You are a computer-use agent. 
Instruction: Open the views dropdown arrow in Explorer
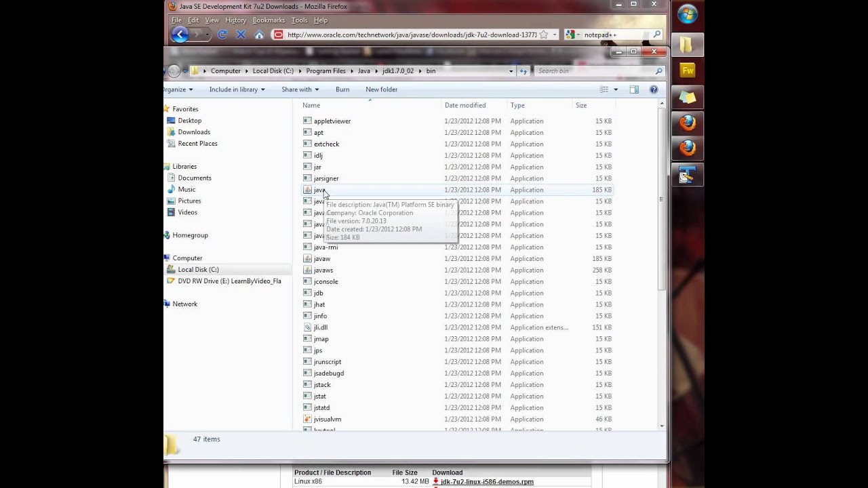coord(616,89)
